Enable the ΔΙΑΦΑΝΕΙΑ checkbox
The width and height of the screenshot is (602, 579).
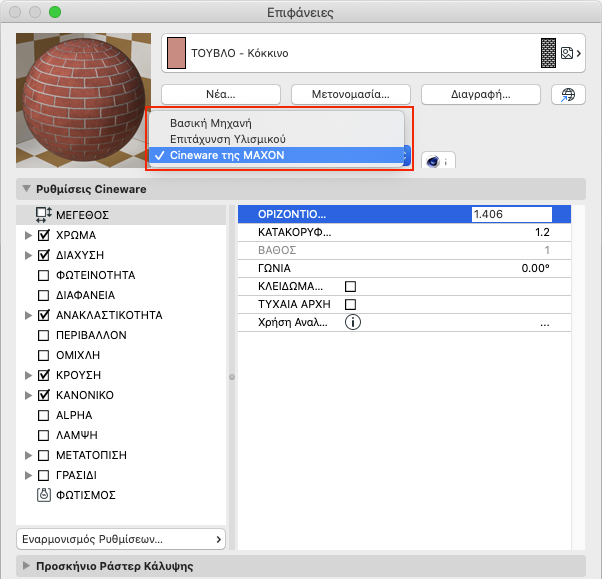[44, 295]
